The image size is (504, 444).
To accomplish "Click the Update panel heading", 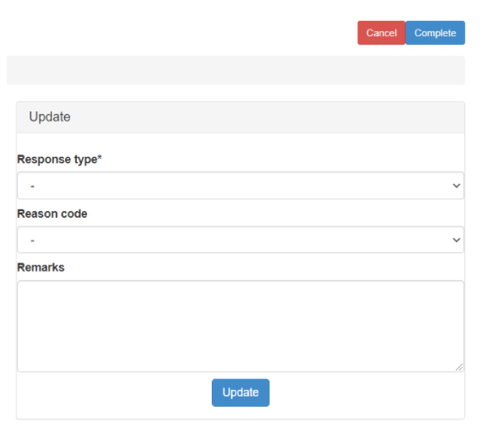I will coord(241,117).
